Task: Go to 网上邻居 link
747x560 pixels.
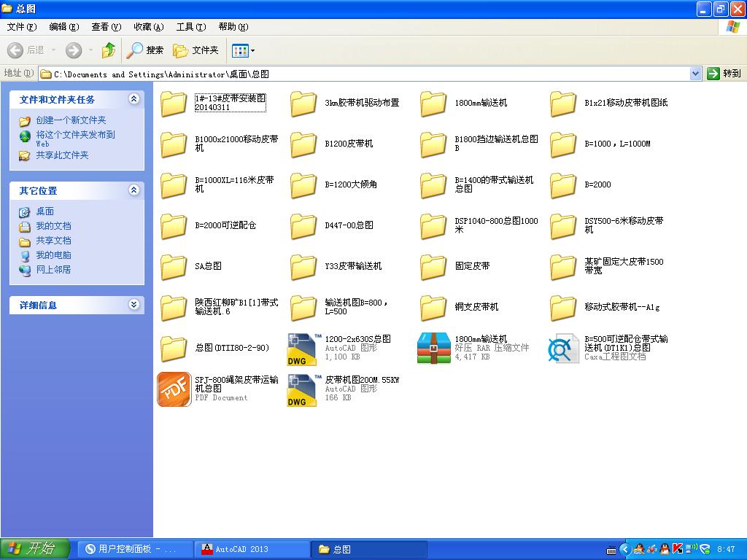Action: 53,270
